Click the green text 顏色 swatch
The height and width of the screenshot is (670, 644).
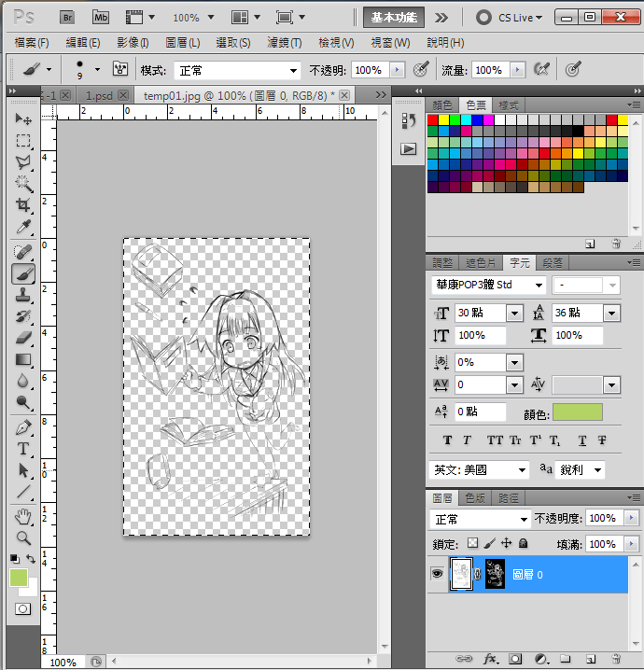pos(577,412)
